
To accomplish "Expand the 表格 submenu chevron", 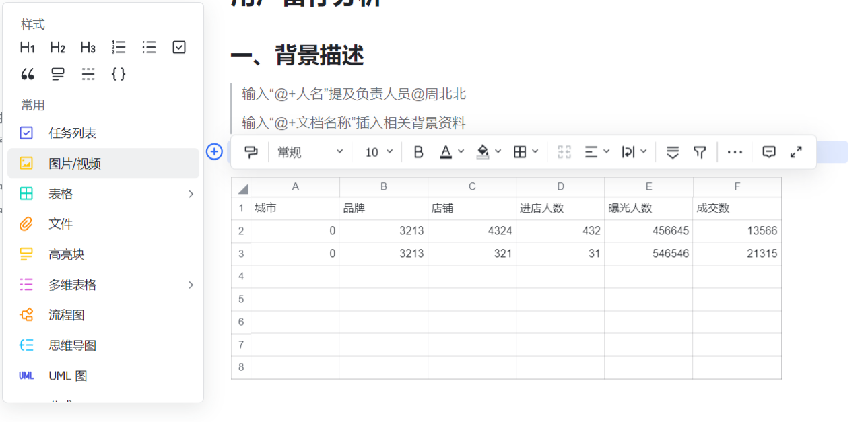I will point(191,193).
